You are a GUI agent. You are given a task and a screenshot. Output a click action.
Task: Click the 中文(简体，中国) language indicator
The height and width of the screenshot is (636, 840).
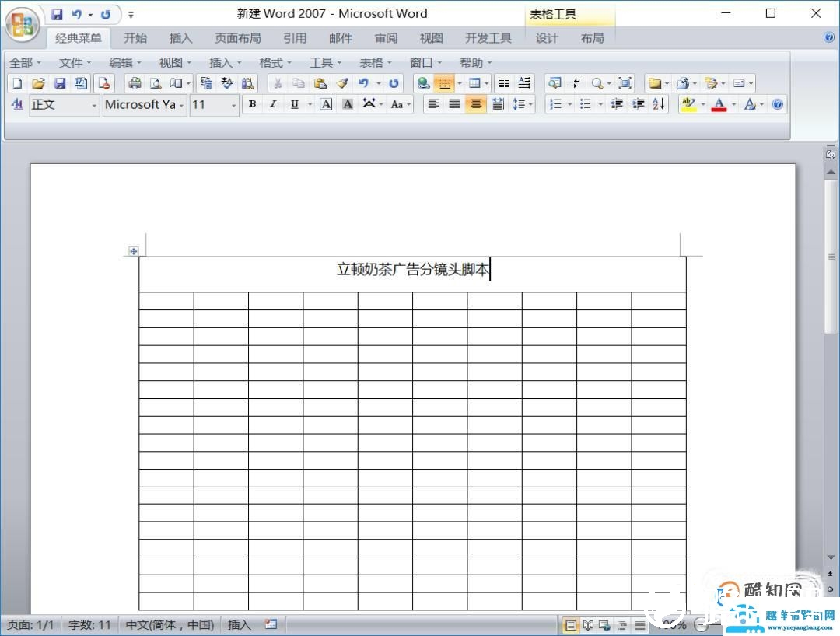pyautogui.click(x=170, y=625)
